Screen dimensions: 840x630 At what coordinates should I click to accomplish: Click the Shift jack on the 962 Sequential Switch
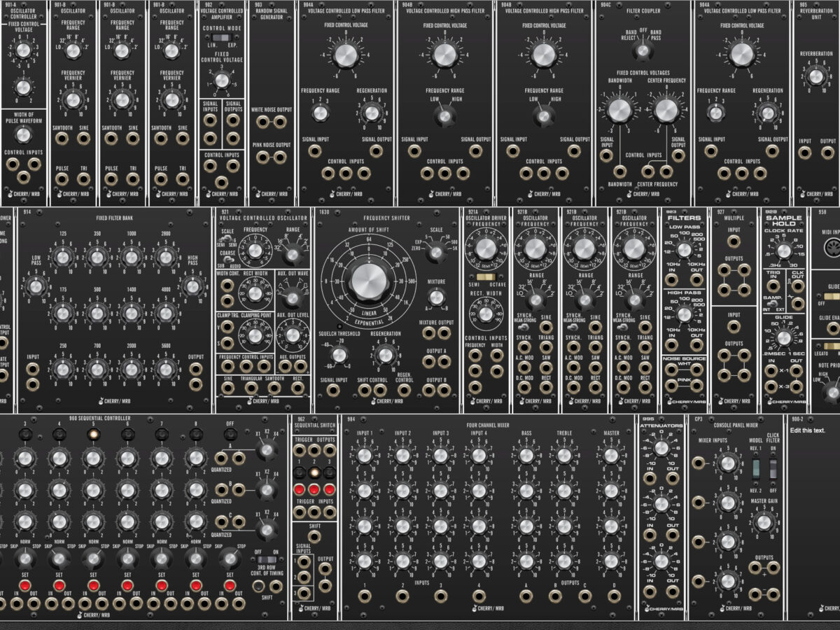tap(314, 536)
